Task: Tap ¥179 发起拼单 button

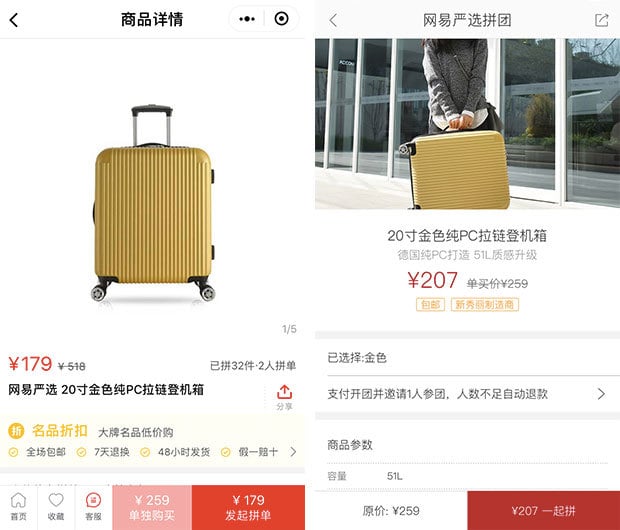Action: pos(248,507)
